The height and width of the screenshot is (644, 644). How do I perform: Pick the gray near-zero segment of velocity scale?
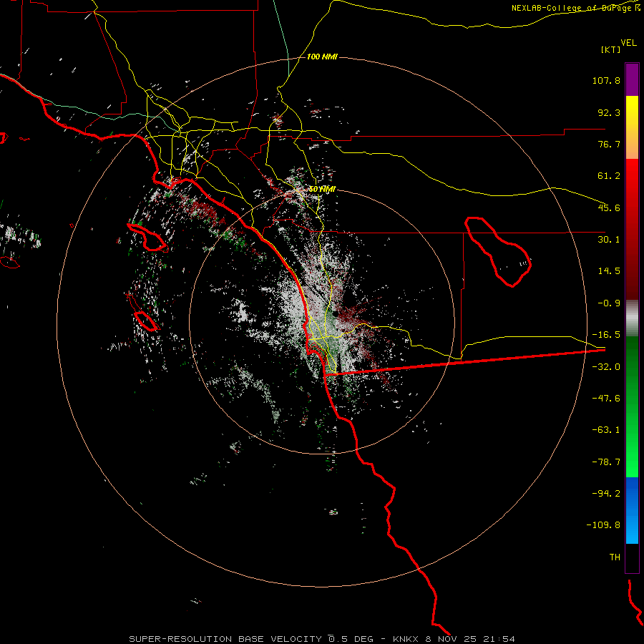pos(632,318)
